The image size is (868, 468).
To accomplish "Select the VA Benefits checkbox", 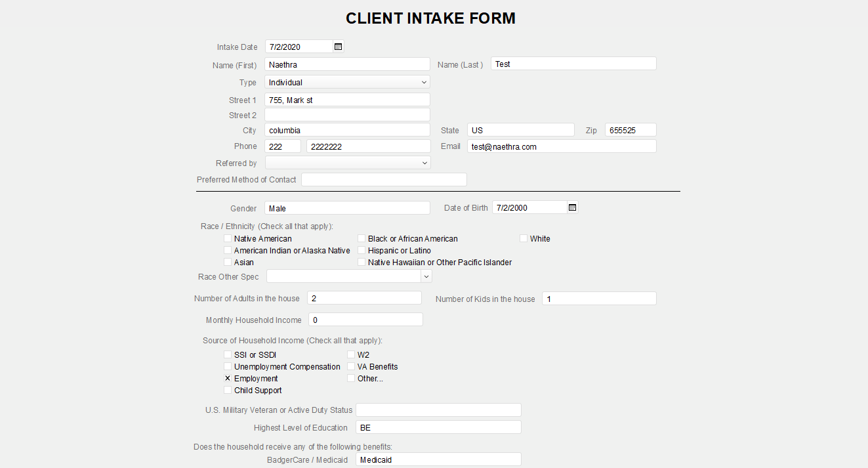I will 351,366.
